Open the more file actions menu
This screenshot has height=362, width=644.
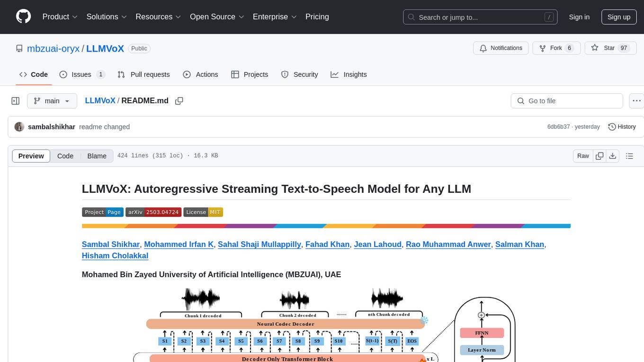(x=636, y=101)
